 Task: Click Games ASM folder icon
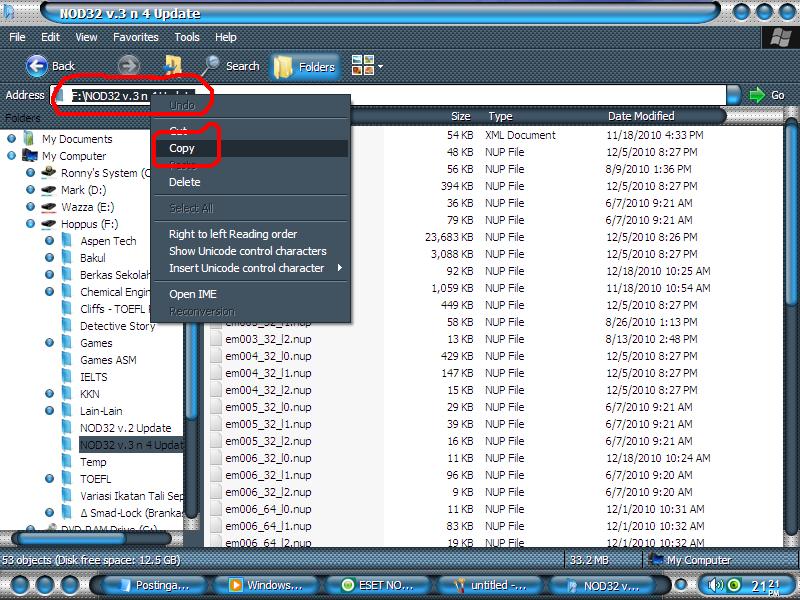[67, 360]
